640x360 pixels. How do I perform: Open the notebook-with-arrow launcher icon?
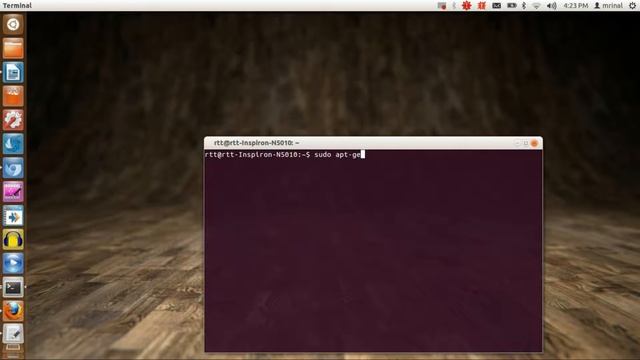tap(13, 216)
